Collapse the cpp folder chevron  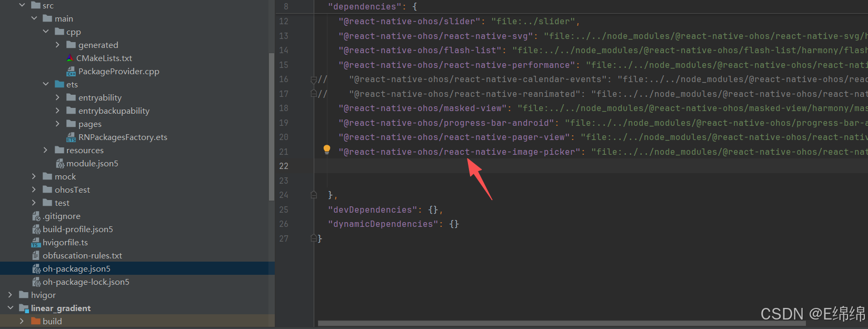46,32
